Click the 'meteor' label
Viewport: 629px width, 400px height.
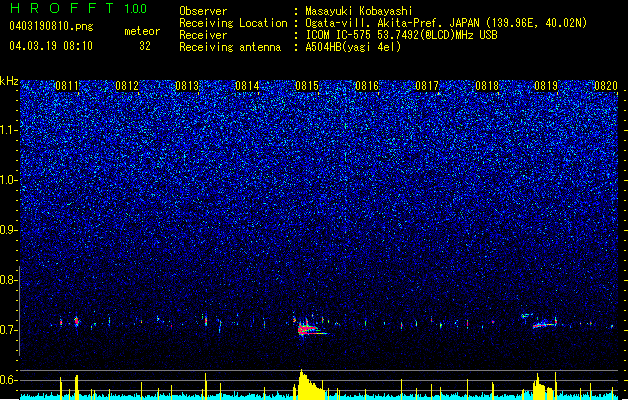tap(142, 31)
